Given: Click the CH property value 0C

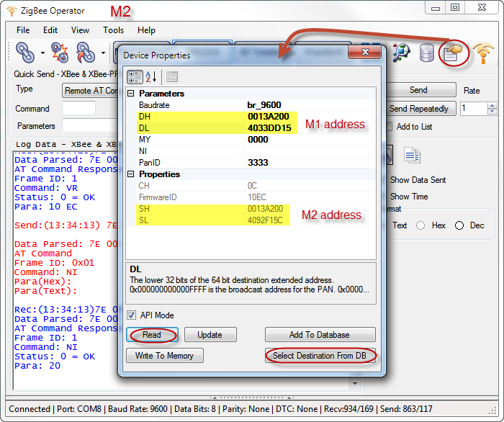Looking at the screenshot, I should point(252,186).
